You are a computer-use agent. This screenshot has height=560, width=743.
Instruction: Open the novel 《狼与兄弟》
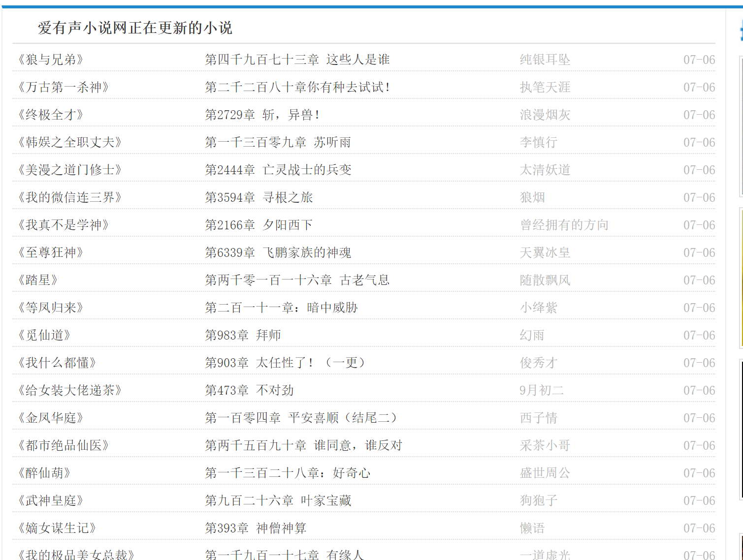51,60
